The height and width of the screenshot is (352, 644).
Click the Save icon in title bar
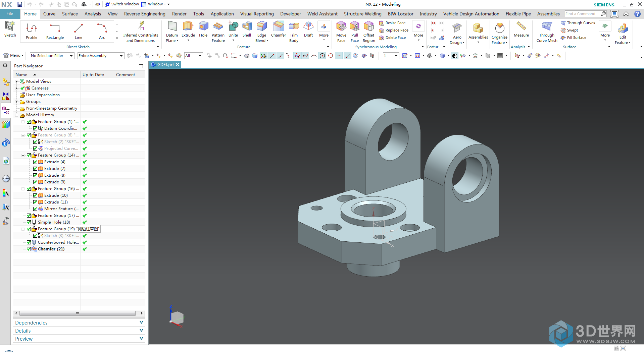(20, 4)
